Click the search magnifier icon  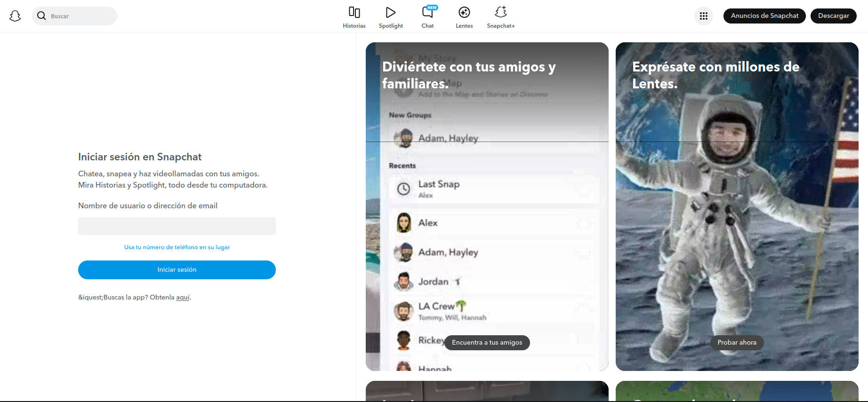click(41, 16)
